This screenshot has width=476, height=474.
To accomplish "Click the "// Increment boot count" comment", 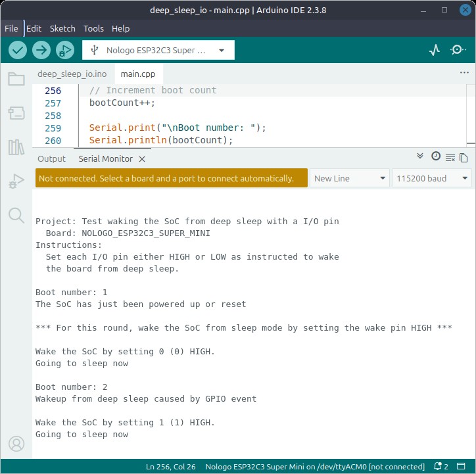I will tap(153, 91).
